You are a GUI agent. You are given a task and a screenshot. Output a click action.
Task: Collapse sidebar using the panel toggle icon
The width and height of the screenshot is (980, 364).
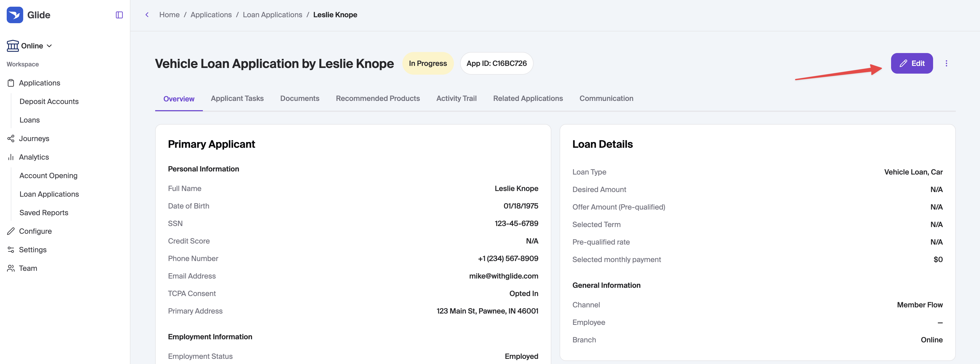pyautogui.click(x=119, y=15)
